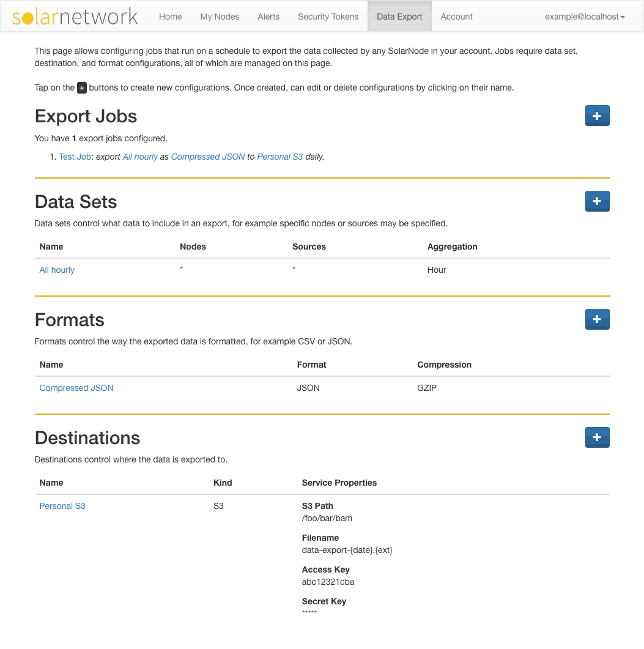This screenshot has width=644, height=649.
Task: Add a new data set with plus button
Action: coord(597,201)
